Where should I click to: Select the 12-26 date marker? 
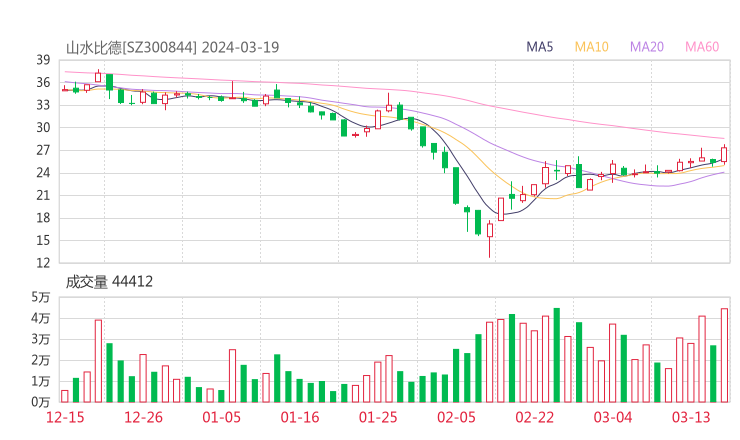click(143, 417)
